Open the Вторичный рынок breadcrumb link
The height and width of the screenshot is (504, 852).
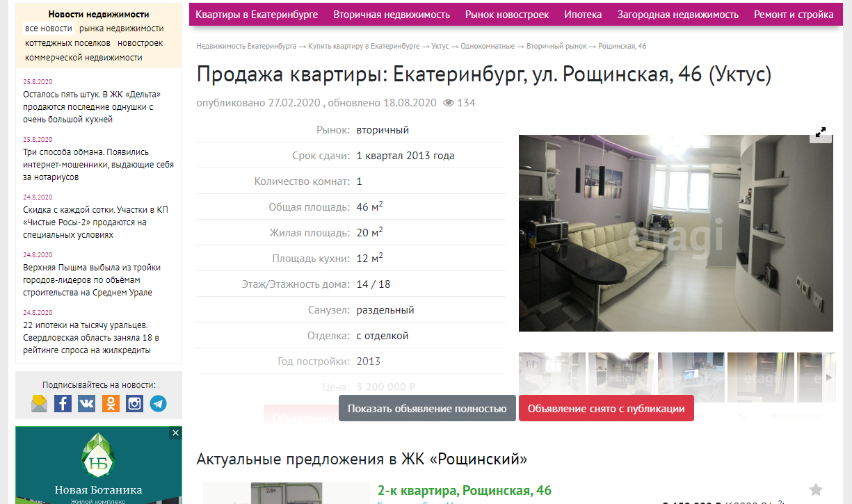pos(557,47)
